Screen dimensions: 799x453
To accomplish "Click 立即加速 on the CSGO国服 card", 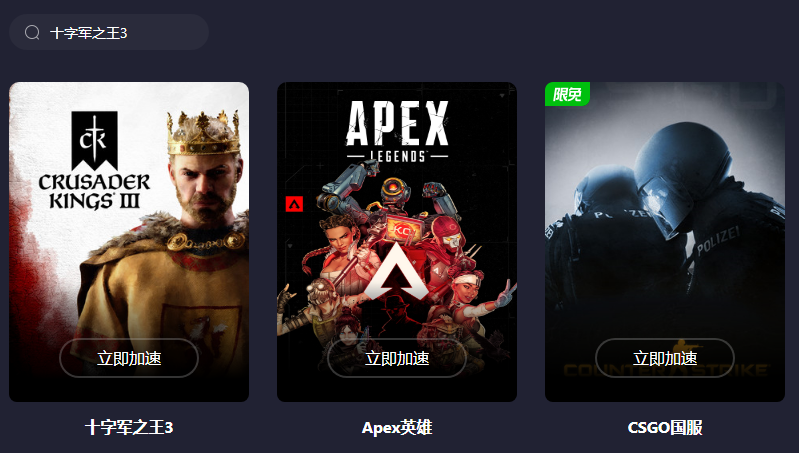I will [x=665, y=358].
